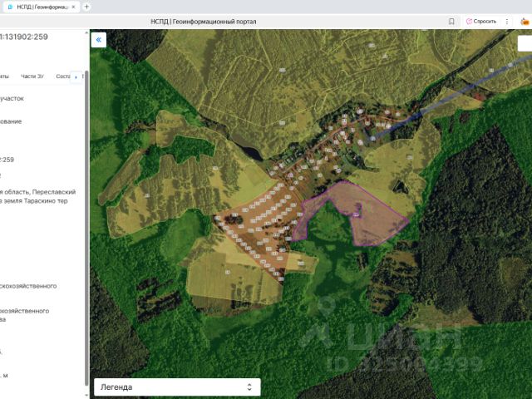Open the orange browser extension icon

click(525, 22)
